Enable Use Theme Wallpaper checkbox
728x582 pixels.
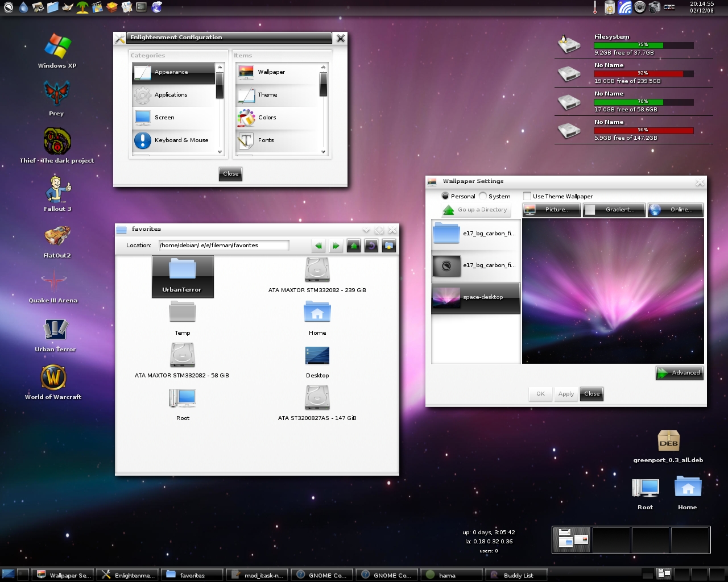(x=527, y=196)
